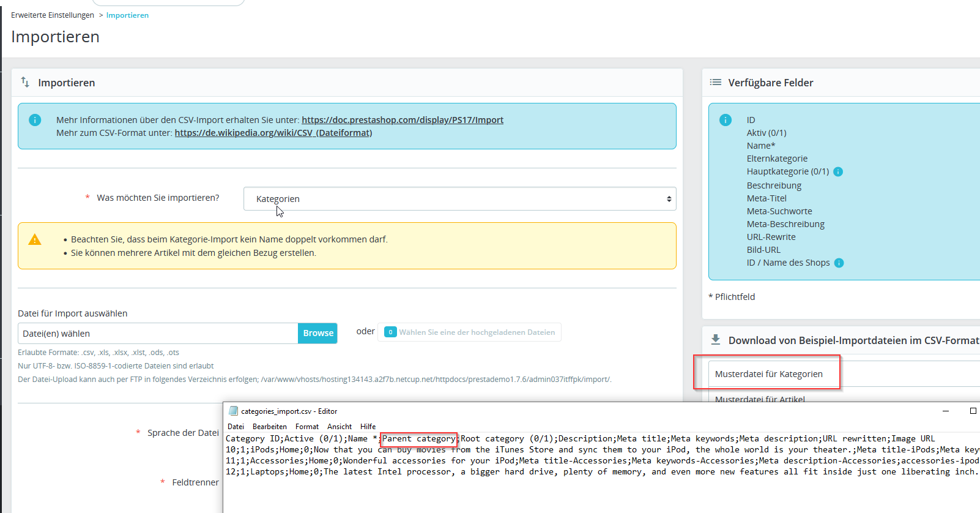980x513 pixels.
Task: Click the Browse button
Action: [x=318, y=333]
